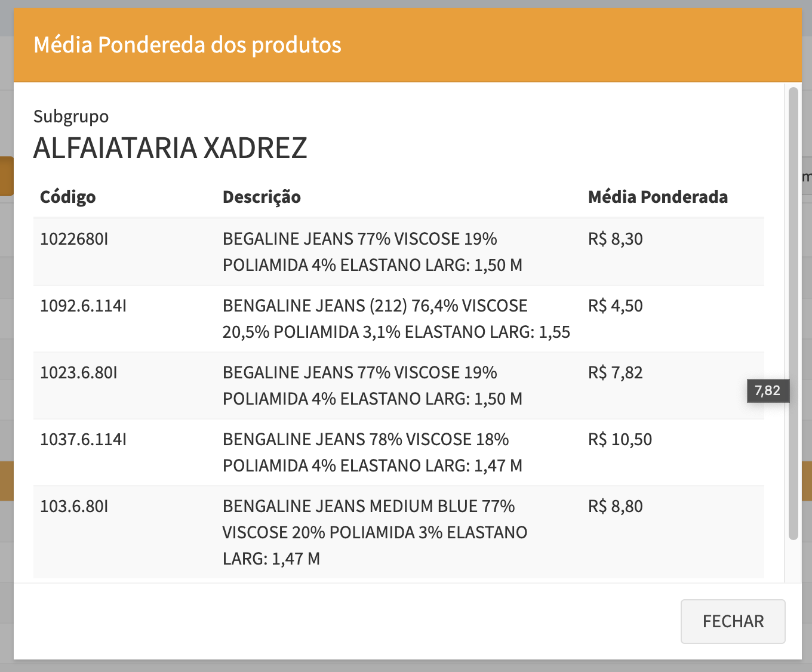Click the R$ 8,30 weighted average value

click(615, 239)
